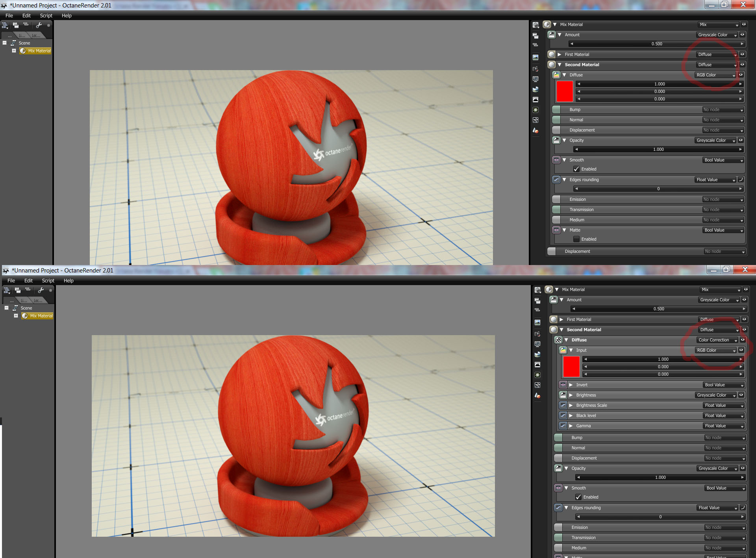
Task: Click cone-and-sphere geometry icon in upper window's sidebar
Action: [535, 130]
